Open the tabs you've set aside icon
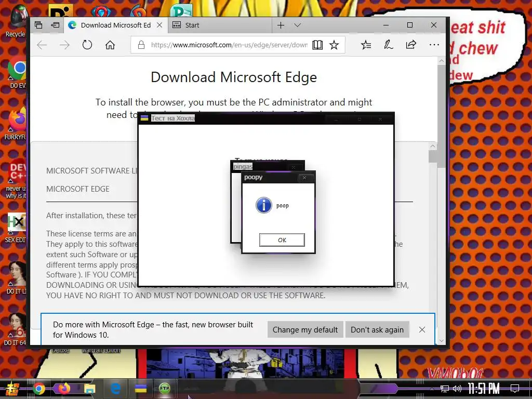This screenshot has width=532, height=399. (38, 25)
